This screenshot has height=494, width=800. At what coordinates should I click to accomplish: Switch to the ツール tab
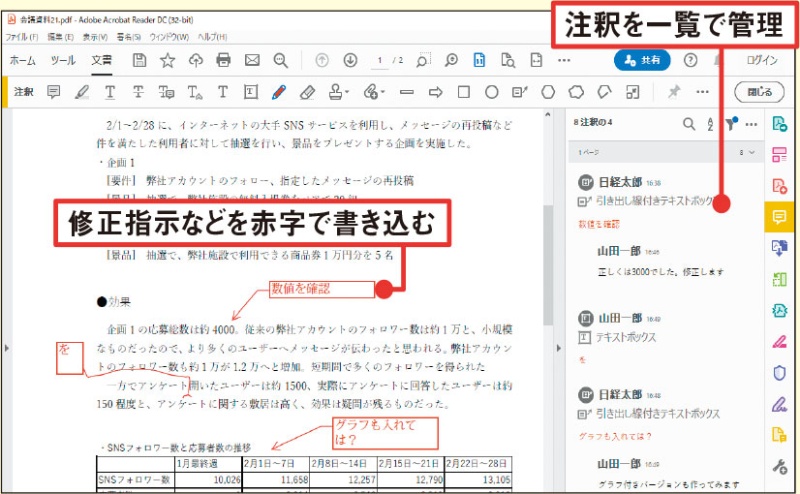click(x=62, y=60)
